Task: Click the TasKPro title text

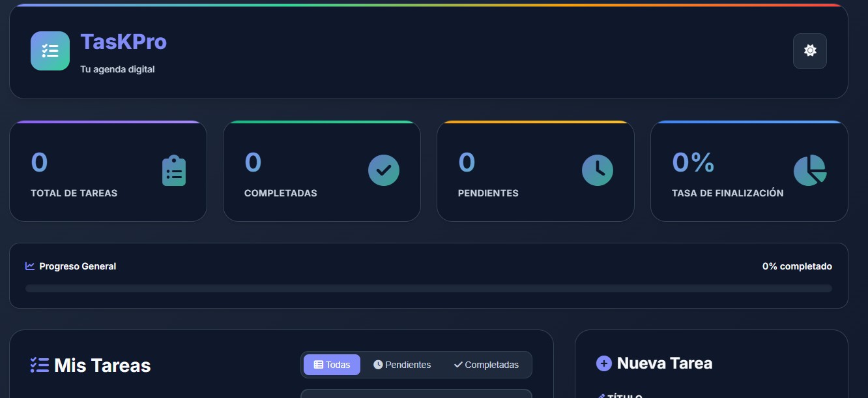Action: tap(123, 42)
